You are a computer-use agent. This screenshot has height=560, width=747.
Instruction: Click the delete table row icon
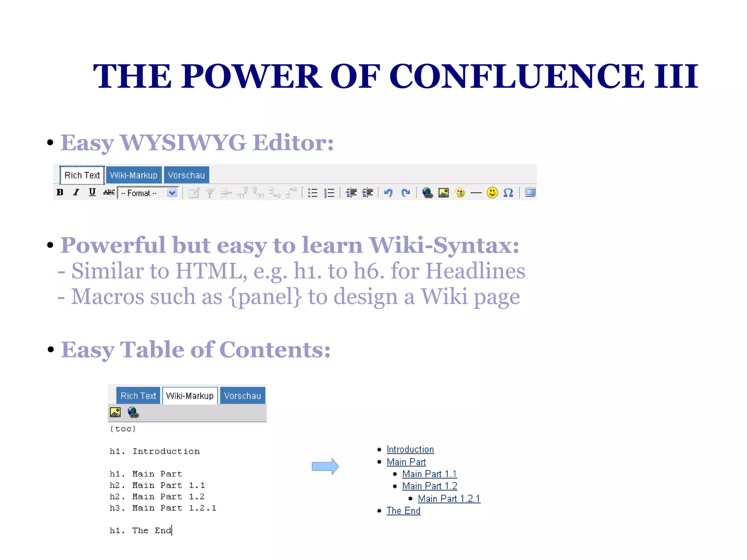coord(275,193)
